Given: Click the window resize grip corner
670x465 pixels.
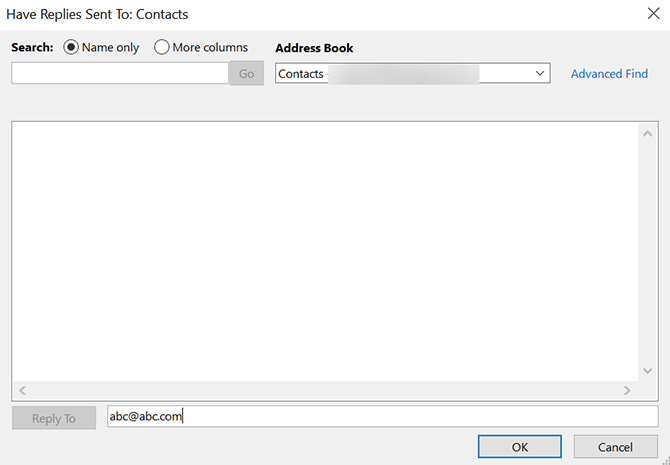Looking at the screenshot, I should coord(664,459).
